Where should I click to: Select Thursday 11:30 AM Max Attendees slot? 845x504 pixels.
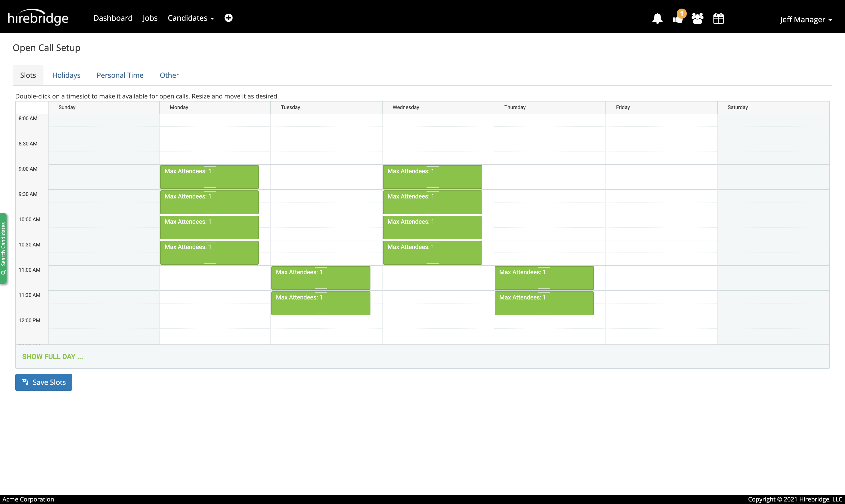coord(544,303)
